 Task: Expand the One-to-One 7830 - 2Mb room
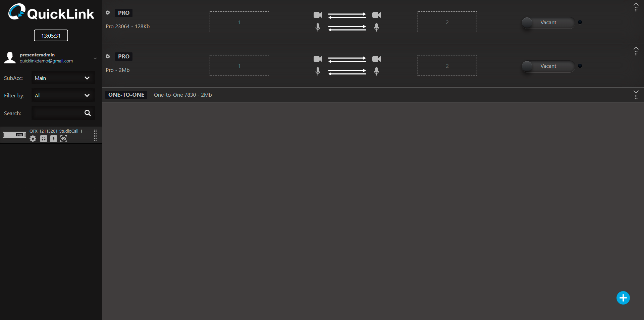pos(636,92)
